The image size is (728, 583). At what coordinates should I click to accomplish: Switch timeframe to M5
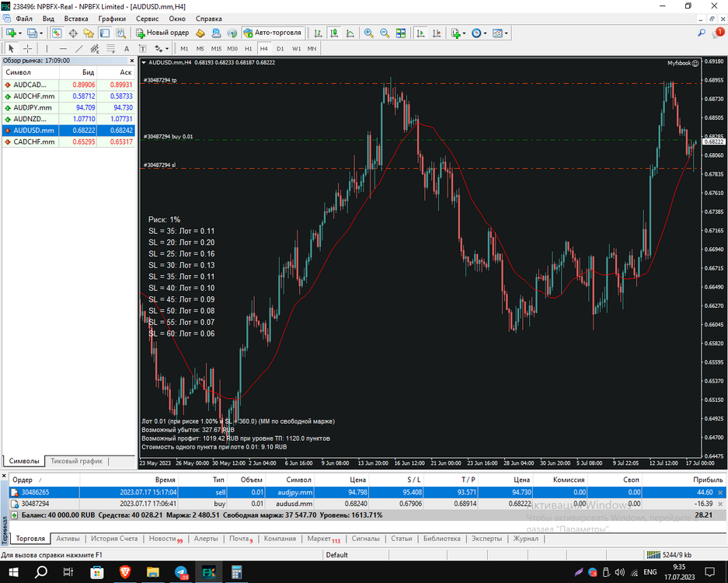coord(200,48)
